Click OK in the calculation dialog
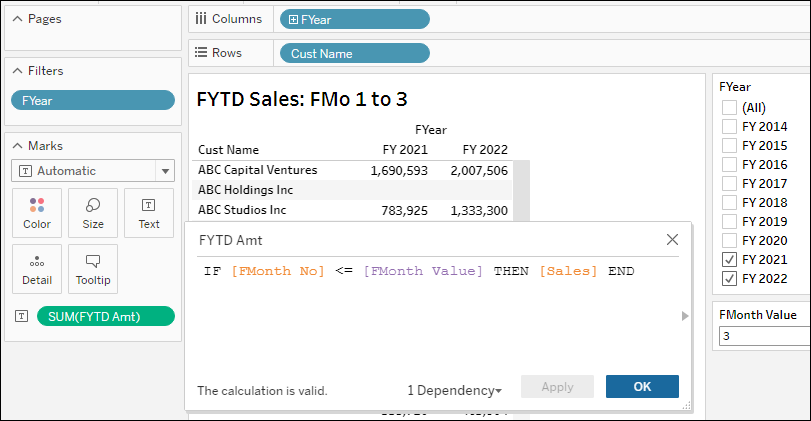The width and height of the screenshot is (811, 421). click(642, 387)
